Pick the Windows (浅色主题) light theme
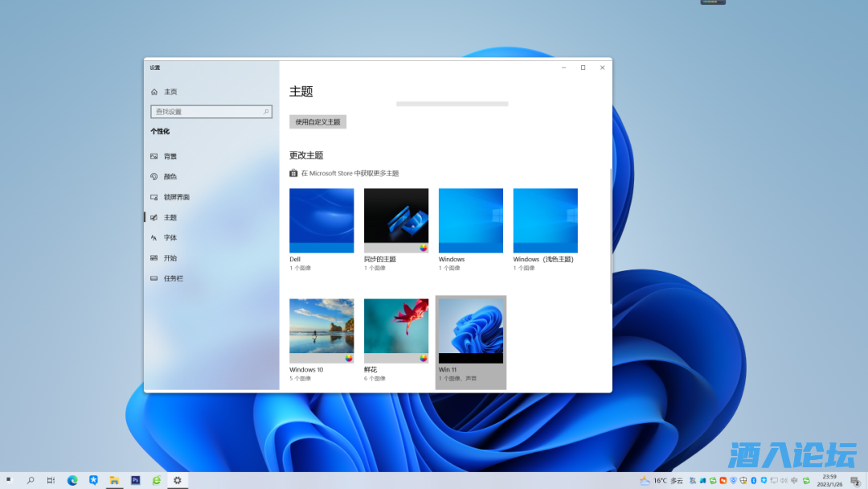The height and width of the screenshot is (489, 868). click(545, 220)
